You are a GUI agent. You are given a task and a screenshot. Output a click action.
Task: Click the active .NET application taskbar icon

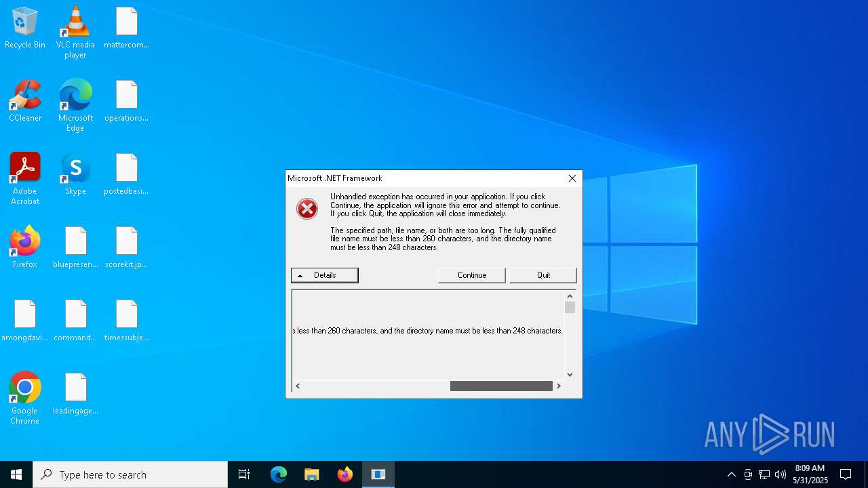pyautogui.click(x=378, y=474)
